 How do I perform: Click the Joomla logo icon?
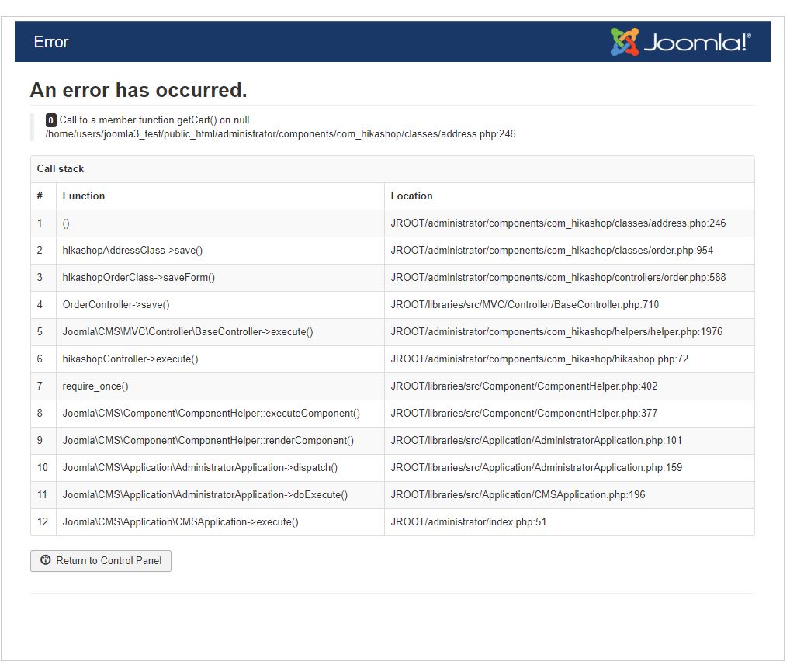pyautogui.click(x=624, y=42)
